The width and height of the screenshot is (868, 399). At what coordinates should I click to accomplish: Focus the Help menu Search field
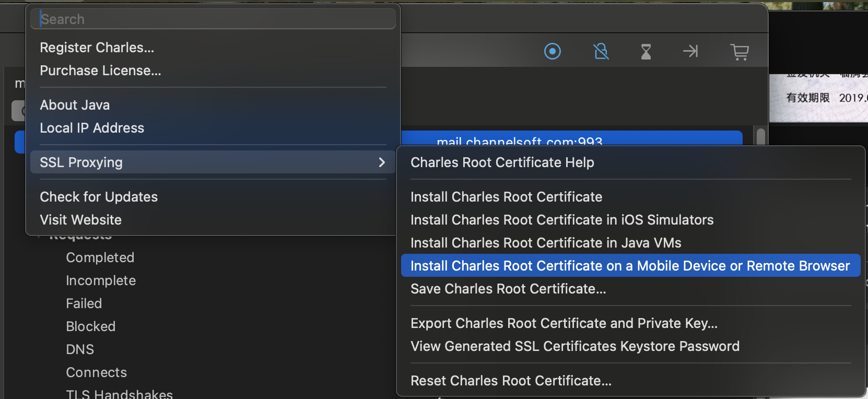[213, 19]
